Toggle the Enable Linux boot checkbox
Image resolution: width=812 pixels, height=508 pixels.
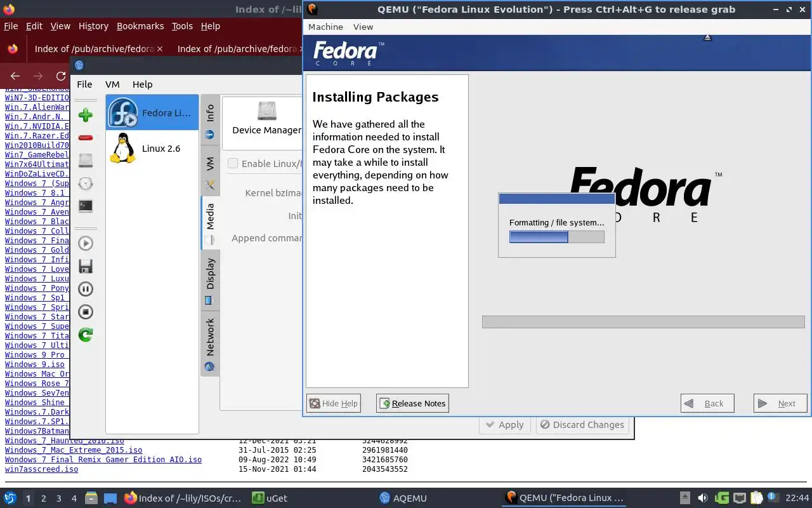[x=233, y=164]
